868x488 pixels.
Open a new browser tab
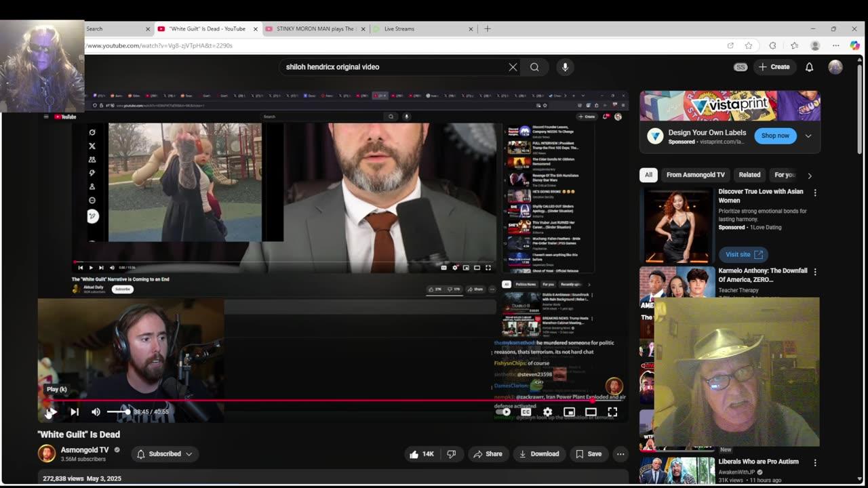(487, 29)
